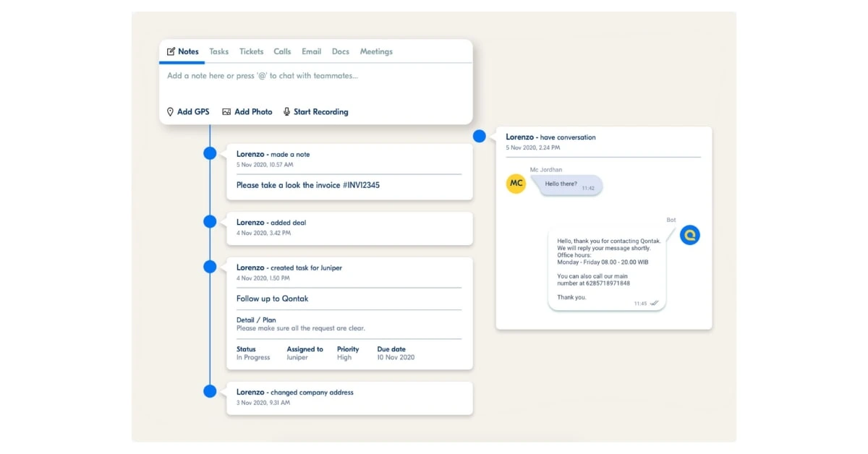Click the Qontak bot auto-reply message
This screenshot has height=454, width=868.
(x=607, y=269)
